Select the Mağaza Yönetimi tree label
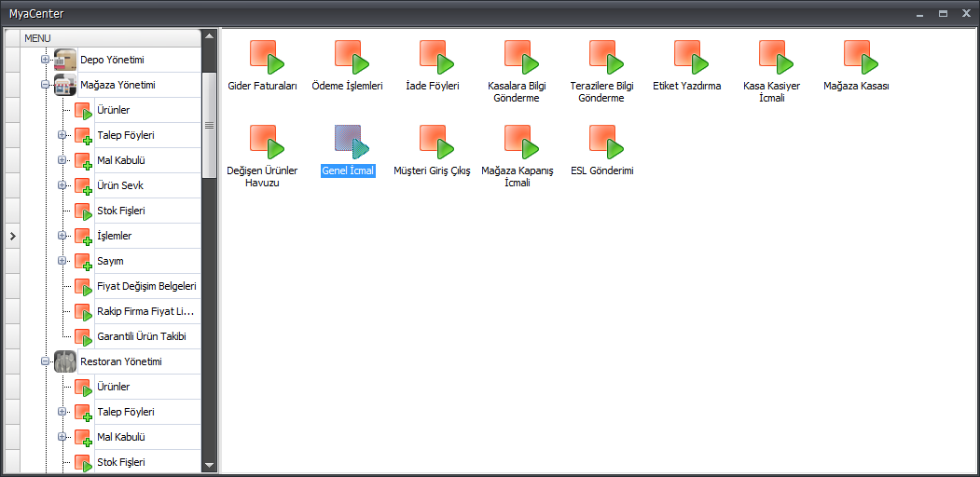Viewport: 980px width, 477px height. 117,85
